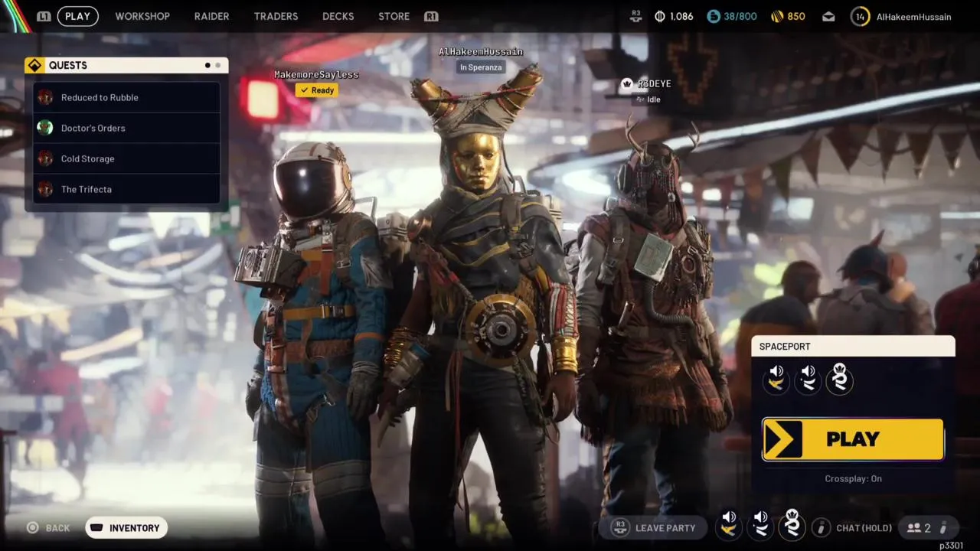Click the touchpad icon inside INVENTORY button

click(x=97, y=527)
